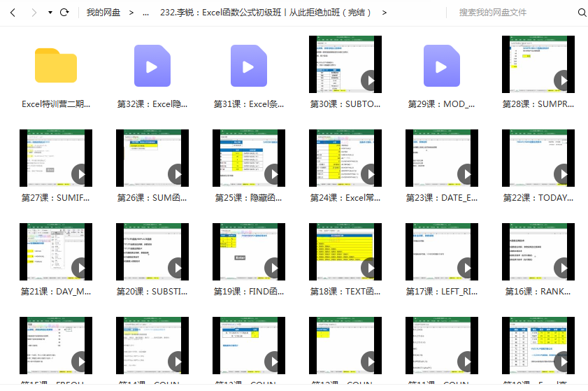Click the 第14课 video thumbnail
This screenshot has height=391, width=588.
pyautogui.click(x=152, y=346)
